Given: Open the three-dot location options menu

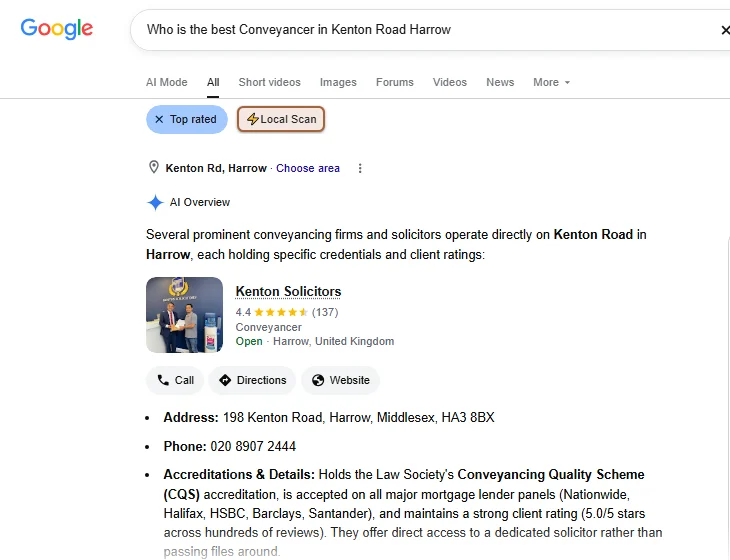Looking at the screenshot, I should point(360,168).
